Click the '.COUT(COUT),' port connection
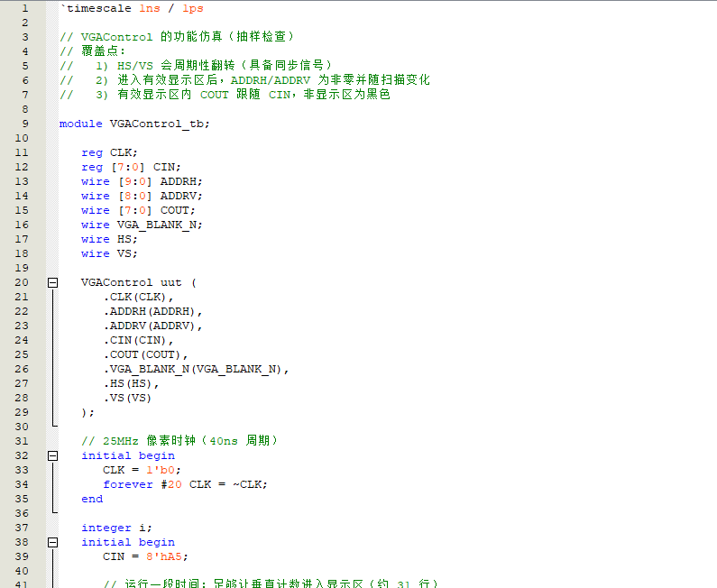Screen dimensions: 717x588 tap(145, 354)
